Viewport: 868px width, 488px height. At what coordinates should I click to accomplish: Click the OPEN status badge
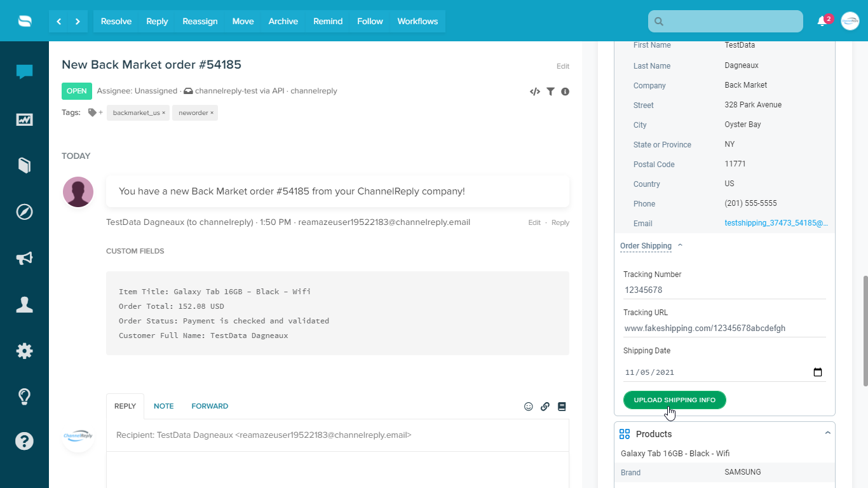click(x=77, y=91)
